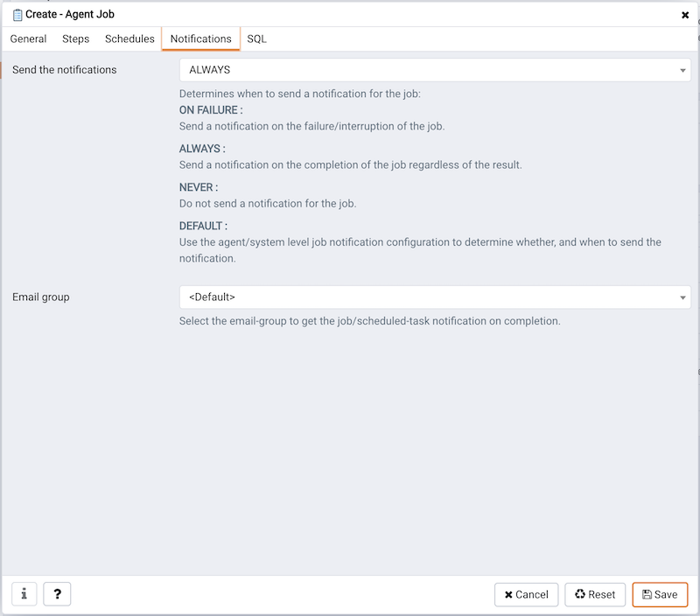Click 'Determines when to send a notification' text

300,94
